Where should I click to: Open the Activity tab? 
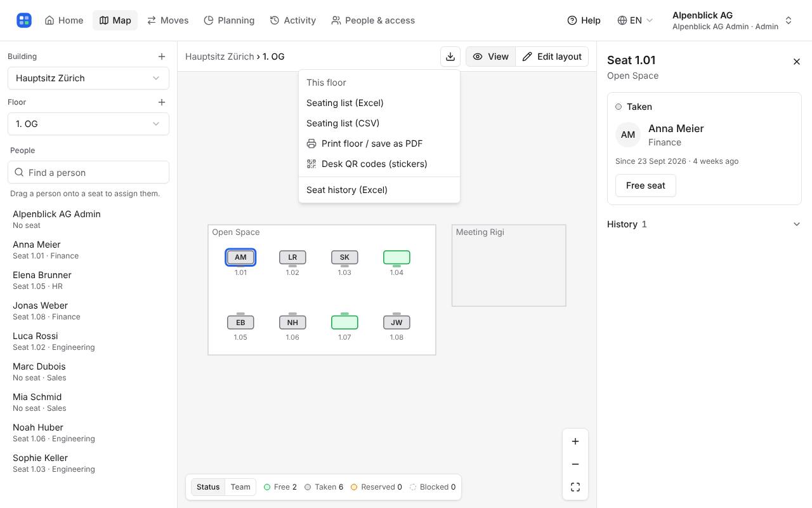click(x=292, y=20)
